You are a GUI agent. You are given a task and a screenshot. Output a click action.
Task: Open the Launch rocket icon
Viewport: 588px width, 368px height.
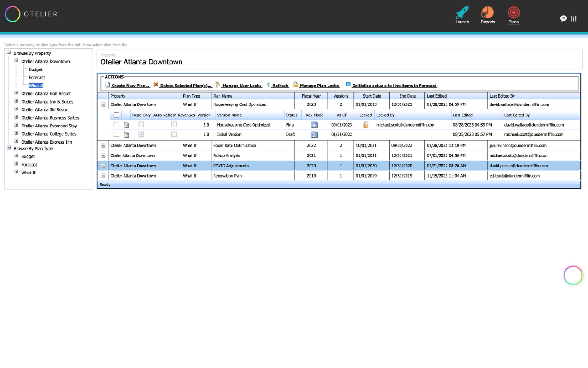click(462, 13)
